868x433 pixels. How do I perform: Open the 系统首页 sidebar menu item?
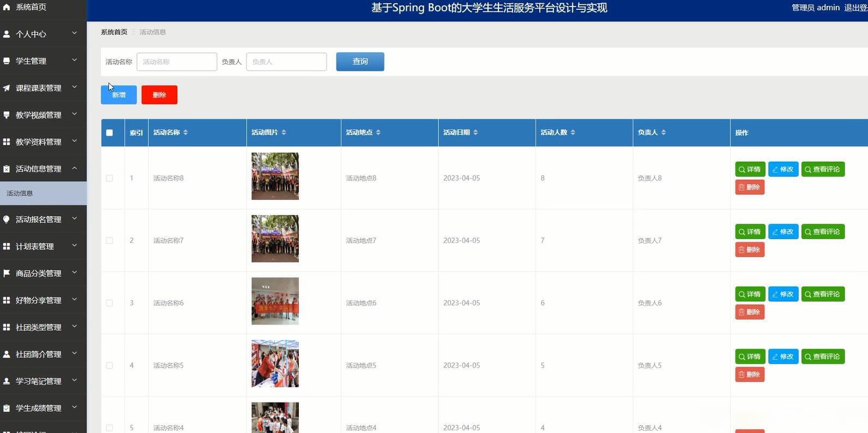click(x=43, y=8)
